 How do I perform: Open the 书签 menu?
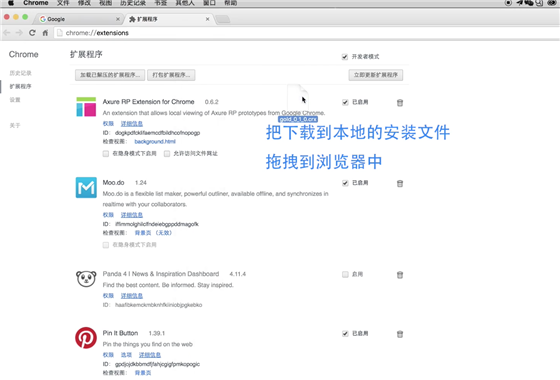[x=161, y=3]
